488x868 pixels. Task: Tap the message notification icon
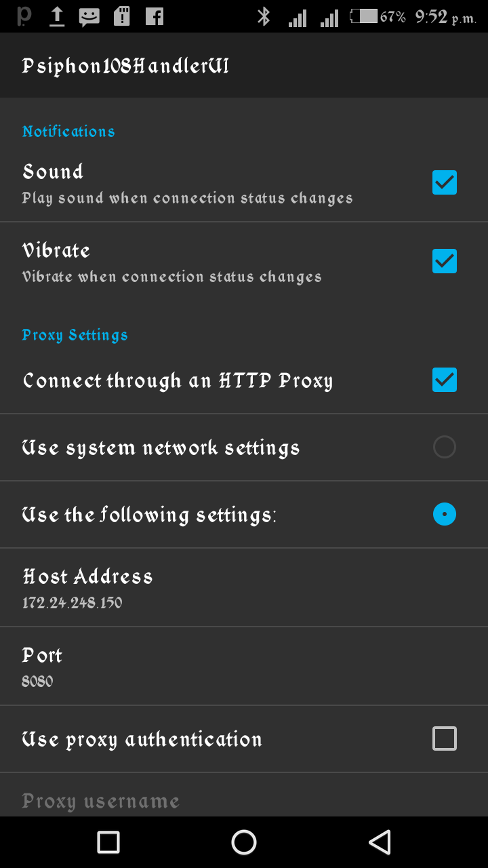click(x=89, y=17)
